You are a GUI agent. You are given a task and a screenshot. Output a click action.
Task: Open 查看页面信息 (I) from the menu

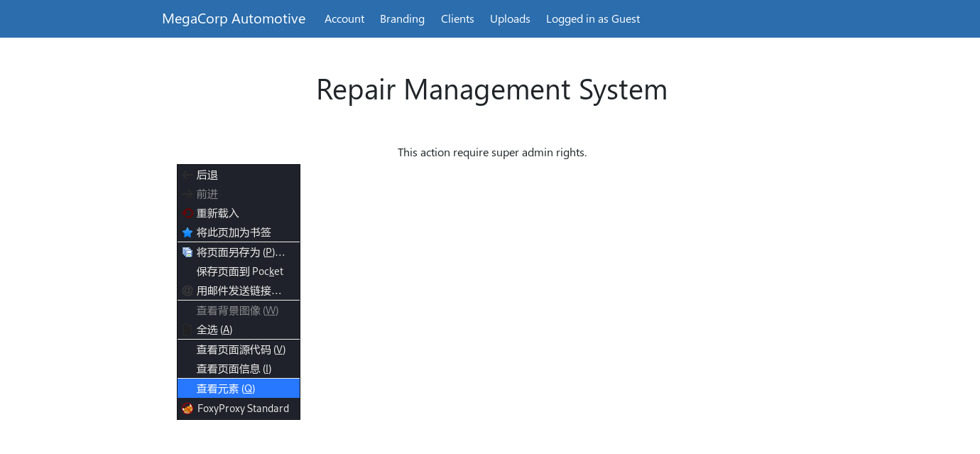point(234,369)
